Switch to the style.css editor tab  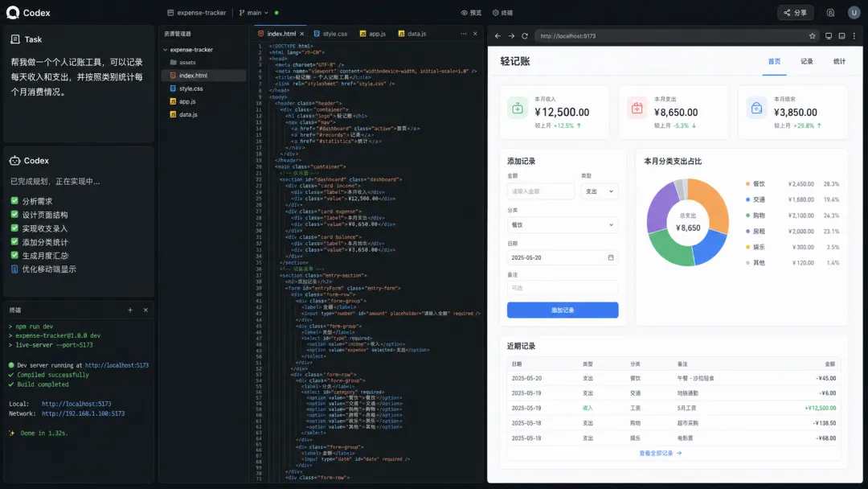330,34
